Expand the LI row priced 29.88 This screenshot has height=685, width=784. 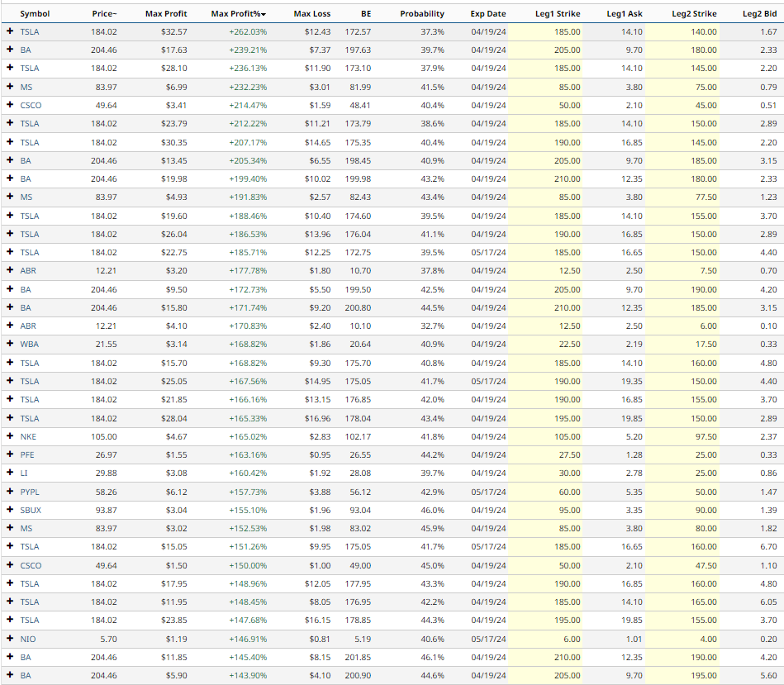10,473
